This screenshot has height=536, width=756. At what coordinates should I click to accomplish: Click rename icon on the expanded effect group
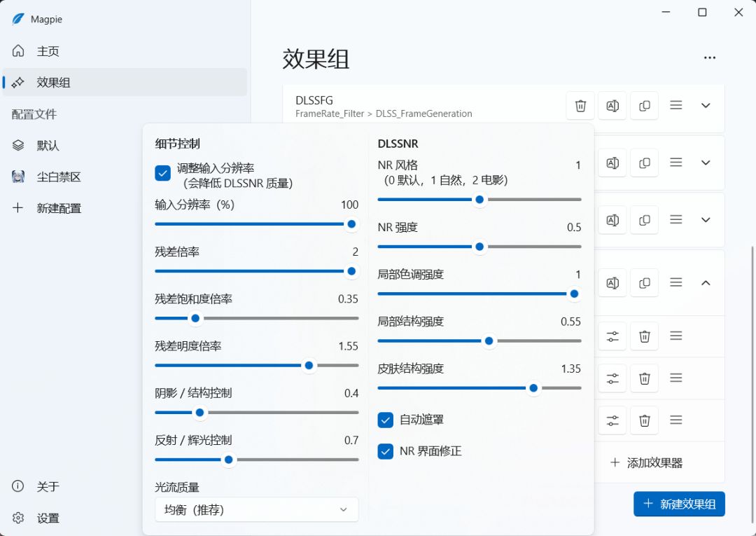pyautogui.click(x=612, y=283)
